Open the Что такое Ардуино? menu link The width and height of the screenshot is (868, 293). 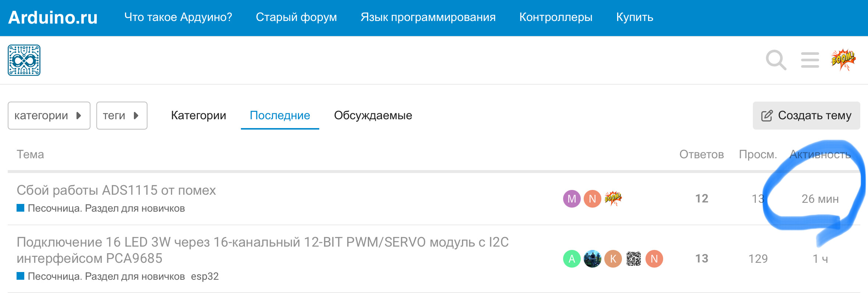[178, 17]
